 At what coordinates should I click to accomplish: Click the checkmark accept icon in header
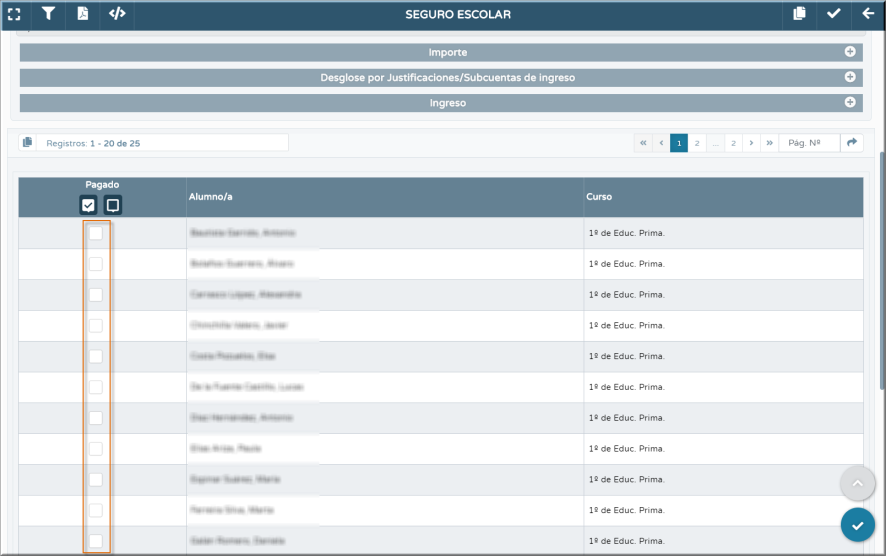(833, 14)
